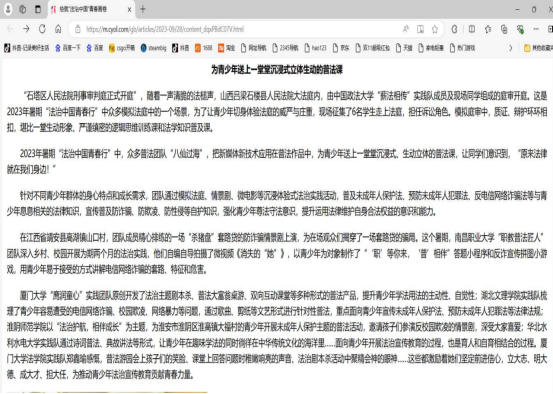Viewport: 553px width, 394px height.
Task: Open the 1688 bookmark
Action: click(203, 48)
